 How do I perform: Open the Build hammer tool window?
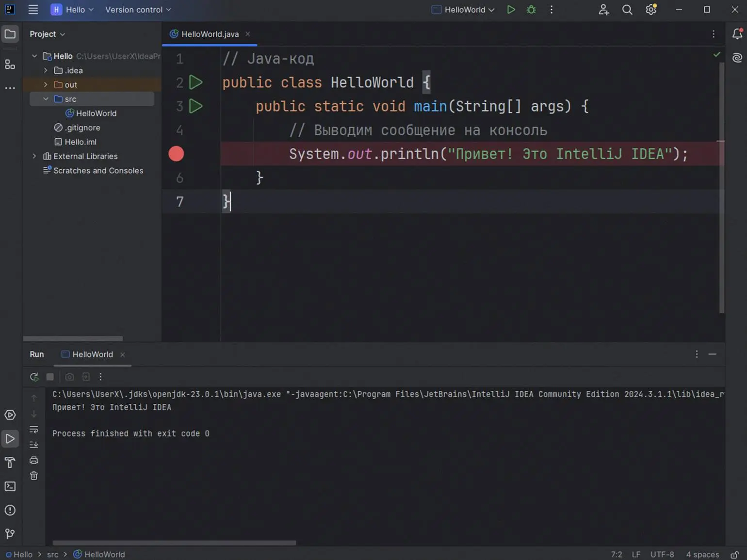pos(10,463)
